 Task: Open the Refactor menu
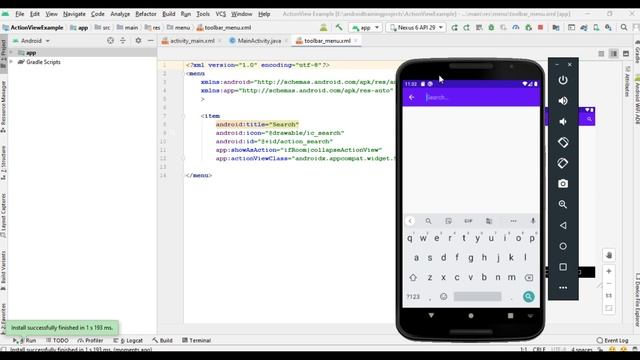146,14
